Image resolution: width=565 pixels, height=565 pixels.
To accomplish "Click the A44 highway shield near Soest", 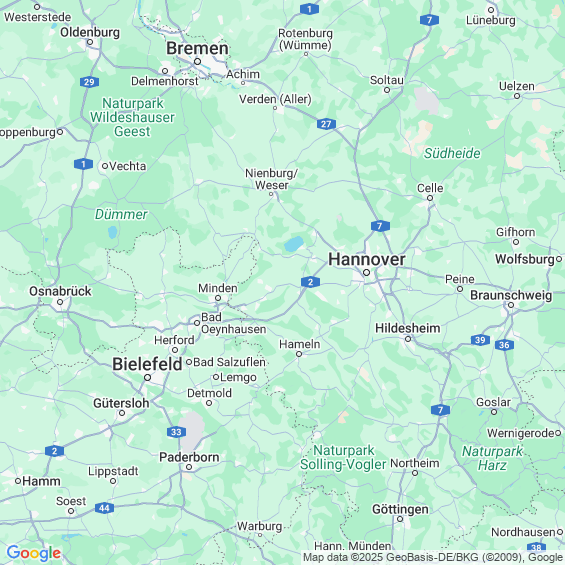I will 104,508.
